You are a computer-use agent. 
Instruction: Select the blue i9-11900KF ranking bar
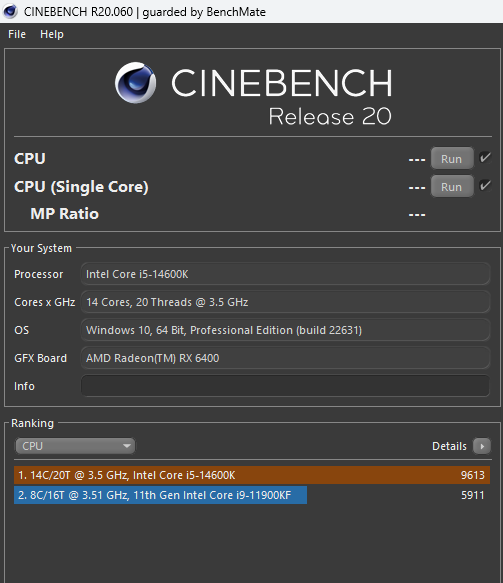pos(160,495)
